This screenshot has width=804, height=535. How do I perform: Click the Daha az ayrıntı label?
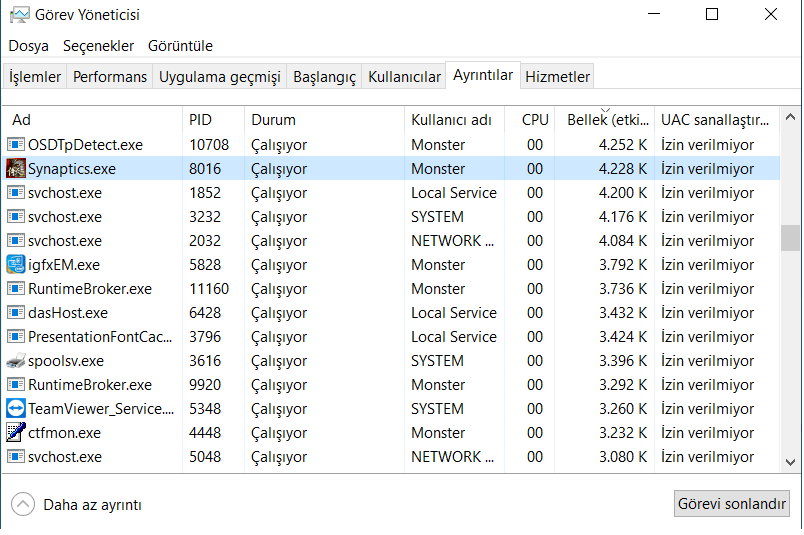(92, 505)
